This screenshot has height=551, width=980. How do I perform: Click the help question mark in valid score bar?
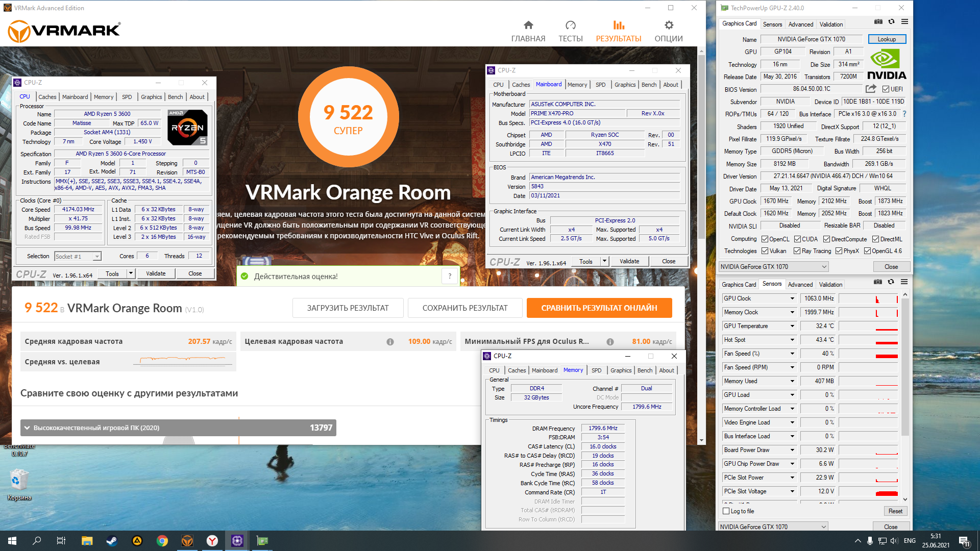click(x=450, y=276)
